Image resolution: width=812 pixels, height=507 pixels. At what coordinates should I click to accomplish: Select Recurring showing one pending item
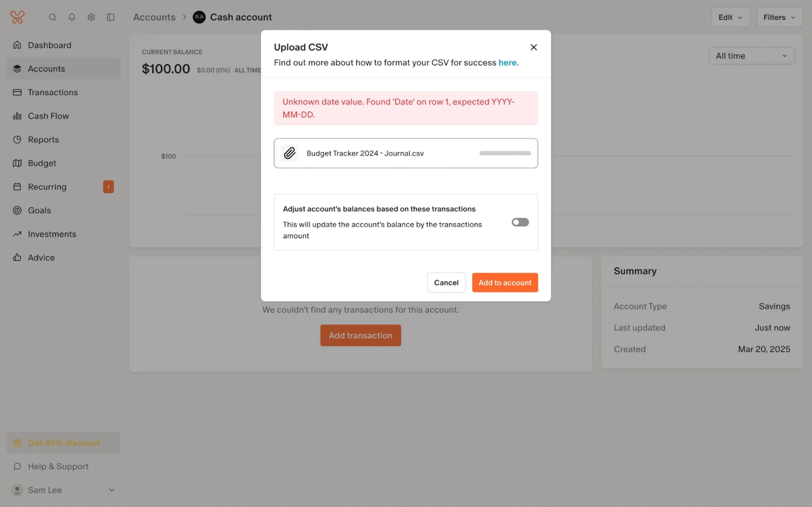point(47,187)
